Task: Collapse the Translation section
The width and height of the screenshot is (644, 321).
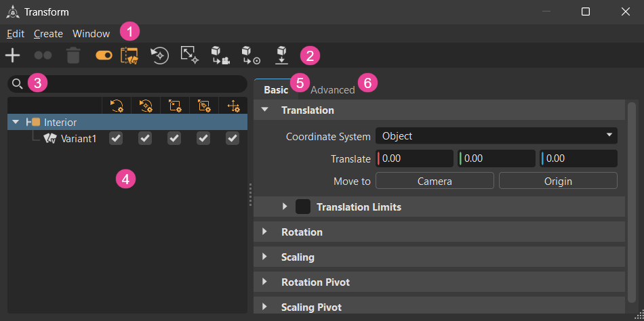Action: (265, 110)
